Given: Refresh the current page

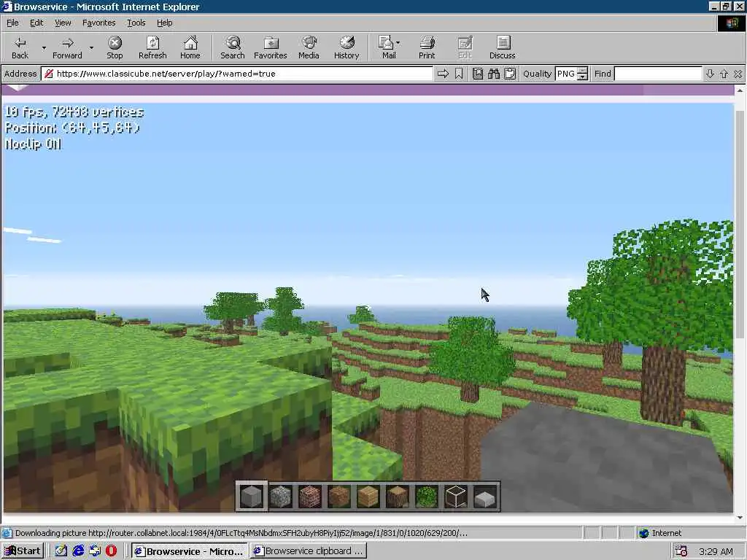Looking at the screenshot, I should 152,47.
